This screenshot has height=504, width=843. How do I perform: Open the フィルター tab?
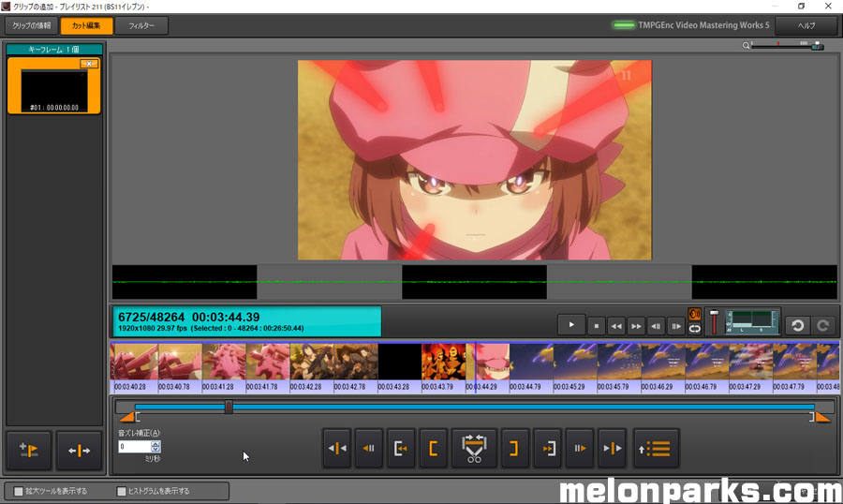pos(141,25)
